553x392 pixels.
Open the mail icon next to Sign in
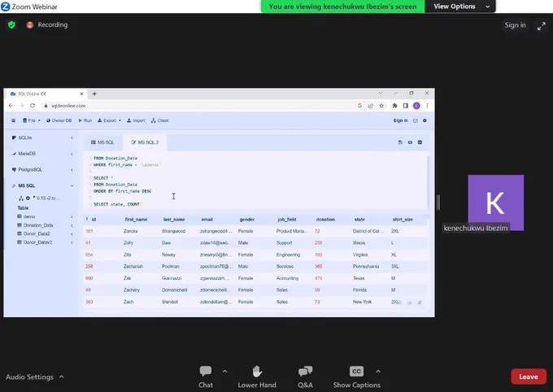pyautogui.click(x=415, y=120)
